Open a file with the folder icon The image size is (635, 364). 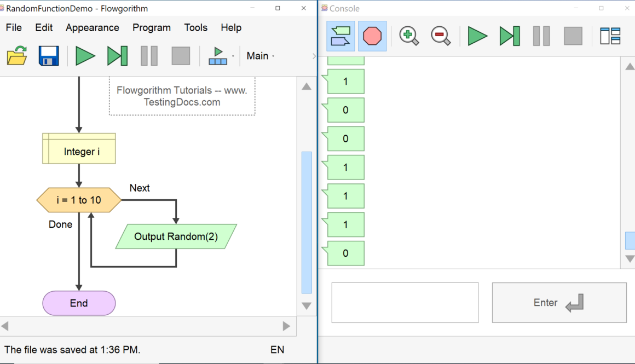click(x=17, y=55)
